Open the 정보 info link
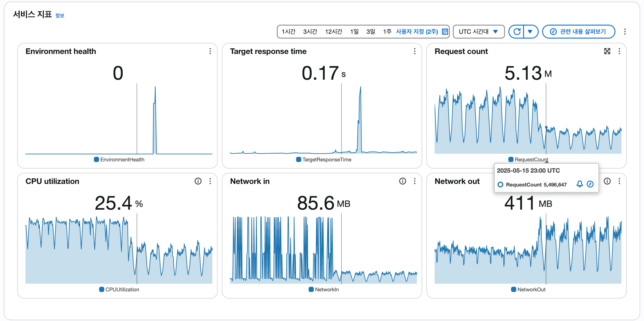This screenshot has height=321, width=644. click(59, 16)
